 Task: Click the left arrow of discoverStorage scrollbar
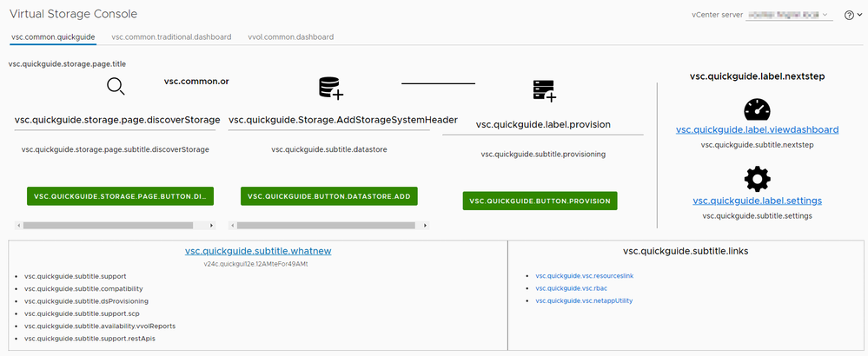point(18,226)
